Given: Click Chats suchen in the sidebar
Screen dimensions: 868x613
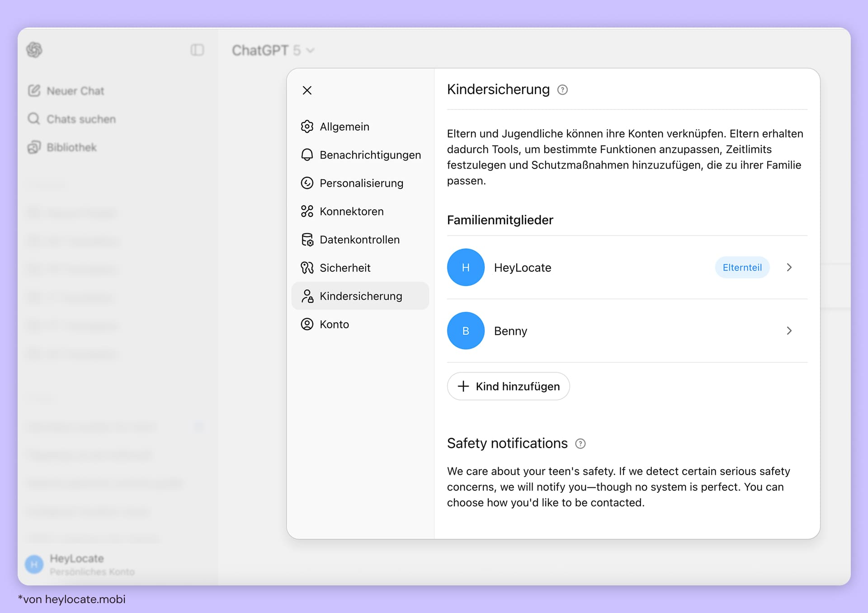Looking at the screenshot, I should [72, 119].
